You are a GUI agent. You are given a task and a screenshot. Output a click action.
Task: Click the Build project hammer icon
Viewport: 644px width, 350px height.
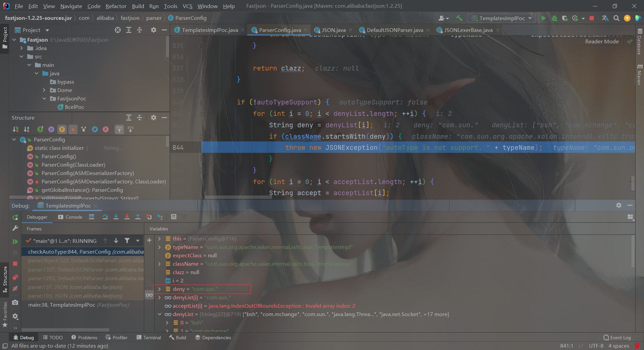coord(459,18)
